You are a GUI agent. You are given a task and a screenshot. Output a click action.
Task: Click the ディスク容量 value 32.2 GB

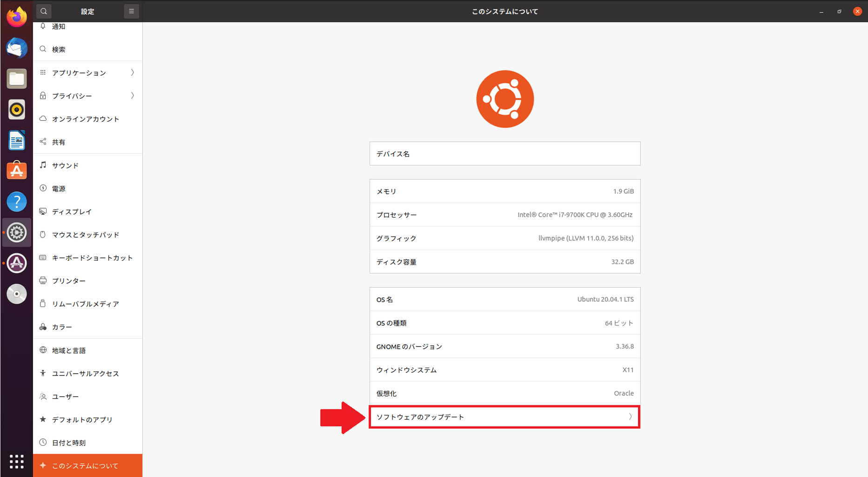[622, 262]
